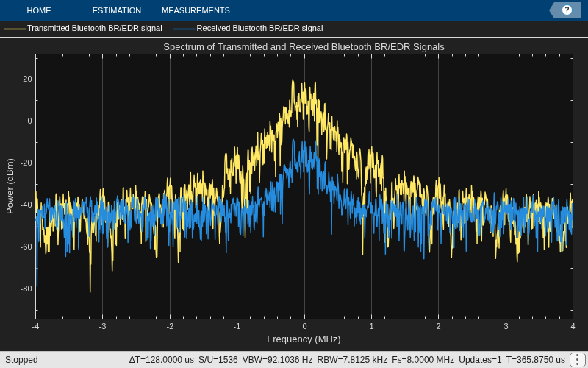Click the 20 tick label on y-axis
588x368 pixels.
tap(28, 79)
